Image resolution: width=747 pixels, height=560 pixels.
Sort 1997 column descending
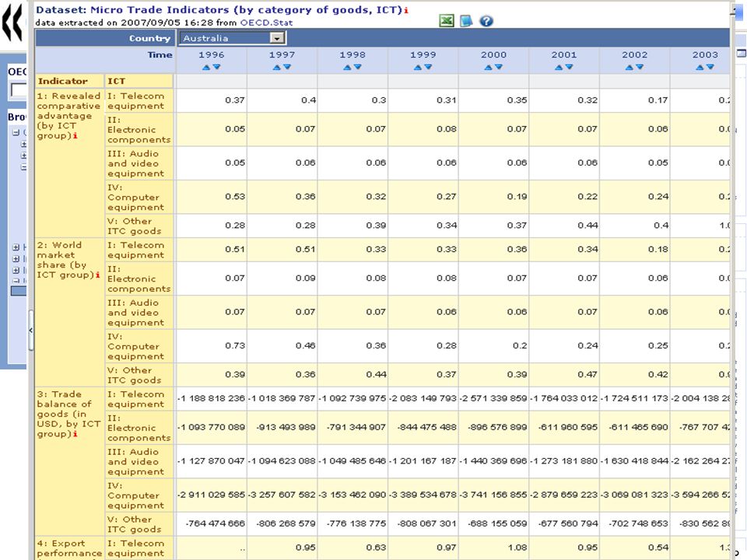(x=287, y=67)
